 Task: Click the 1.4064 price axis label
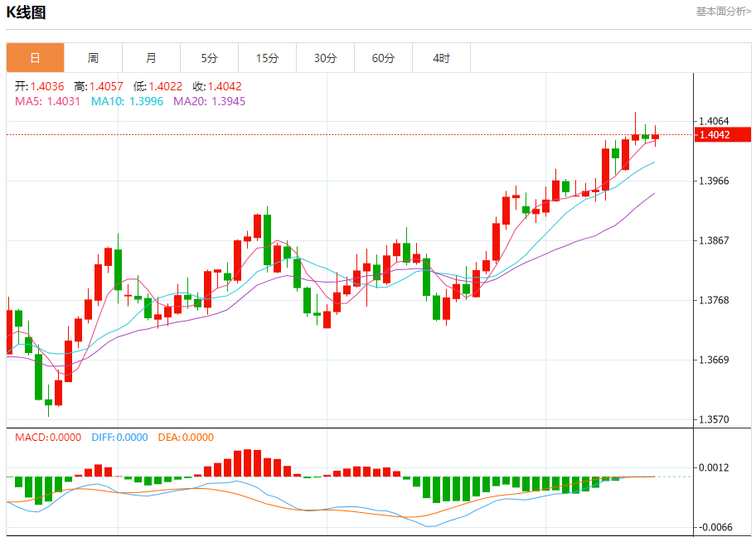714,121
